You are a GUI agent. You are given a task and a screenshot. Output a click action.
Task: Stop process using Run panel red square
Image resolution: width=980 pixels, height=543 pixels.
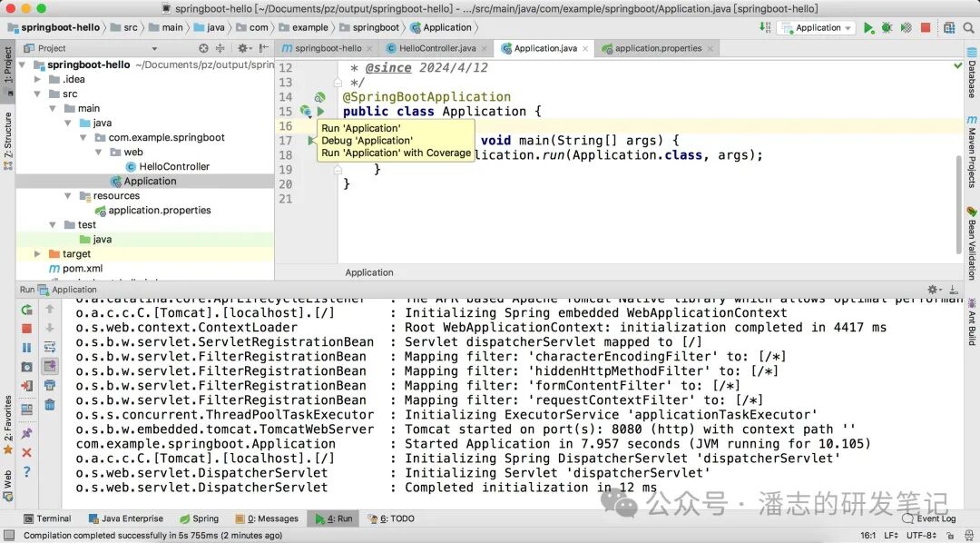(26, 329)
